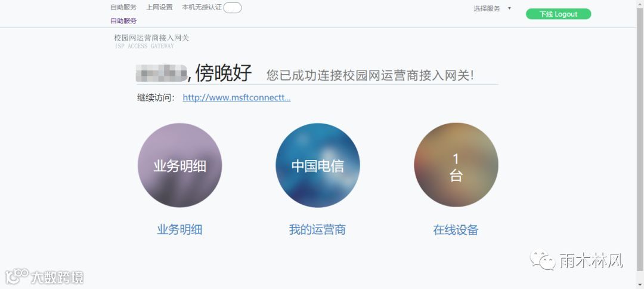Select the purple 自助服务 sub-tab
The height and width of the screenshot is (289, 644).
tap(123, 21)
